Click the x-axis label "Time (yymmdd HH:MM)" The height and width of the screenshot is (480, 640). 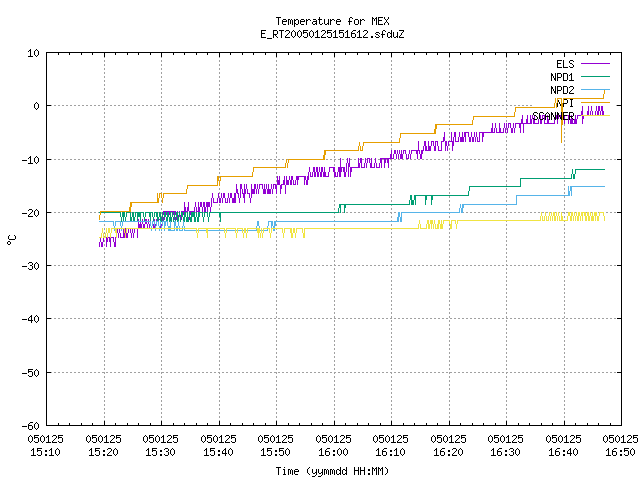332,471
